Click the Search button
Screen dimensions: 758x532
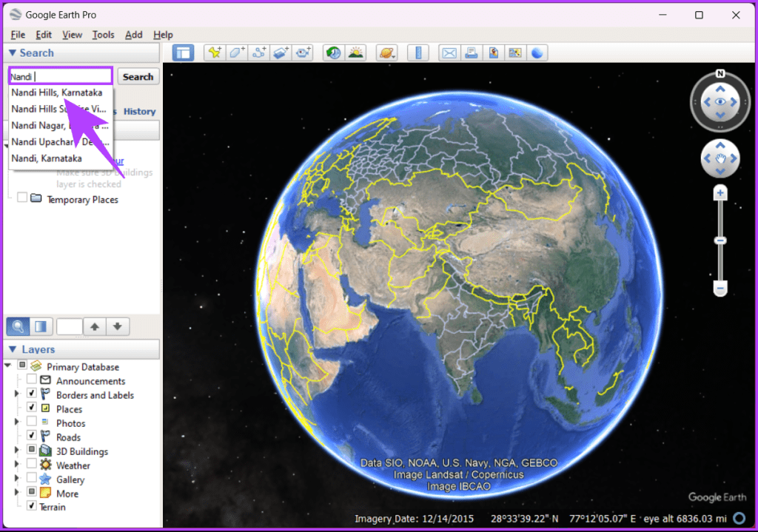pyautogui.click(x=138, y=76)
